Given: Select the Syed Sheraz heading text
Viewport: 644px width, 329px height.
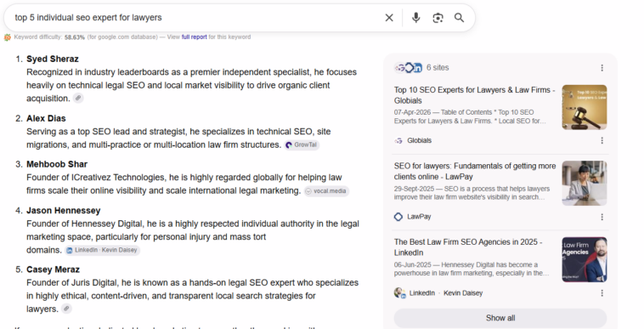Looking at the screenshot, I should (53, 60).
